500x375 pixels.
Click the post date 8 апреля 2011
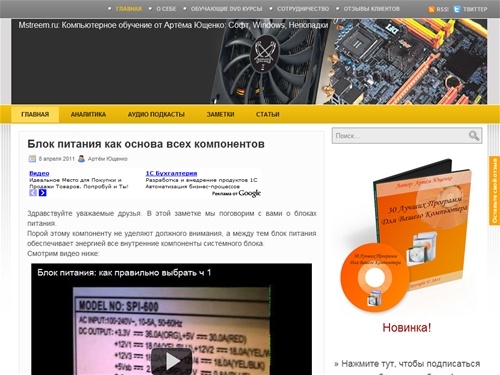coord(57,159)
